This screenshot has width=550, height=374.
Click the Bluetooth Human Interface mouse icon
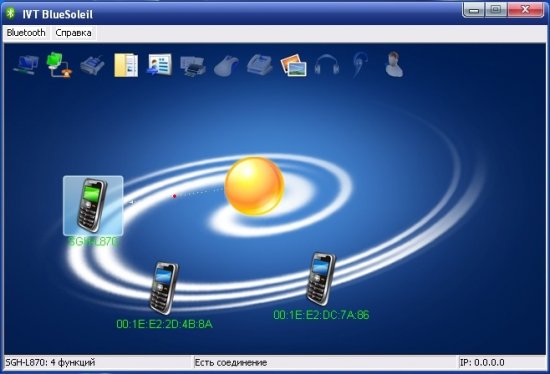pos(226,66)
